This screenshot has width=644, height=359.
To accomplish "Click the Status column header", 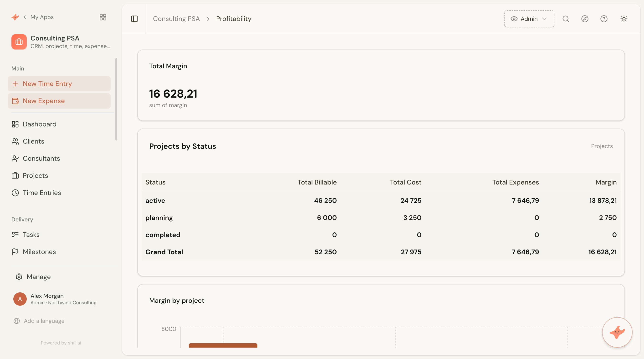I will (x=155, y=182).
